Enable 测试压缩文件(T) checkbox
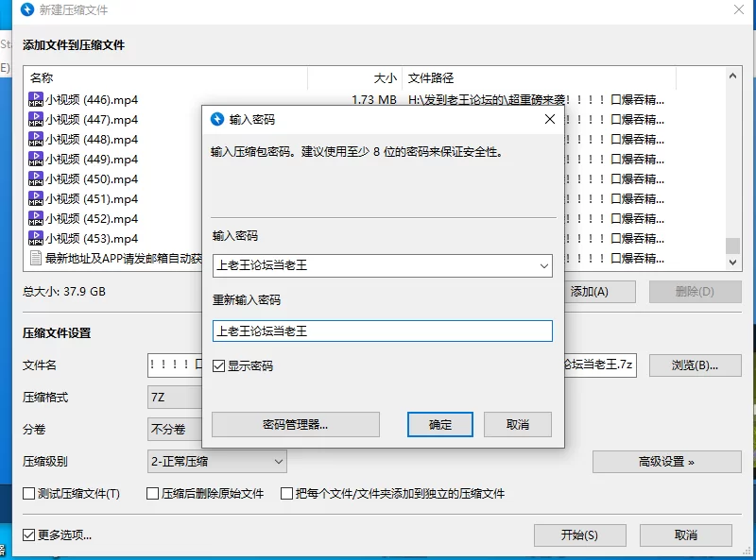 pyautogui.click(x=29, y=494)
